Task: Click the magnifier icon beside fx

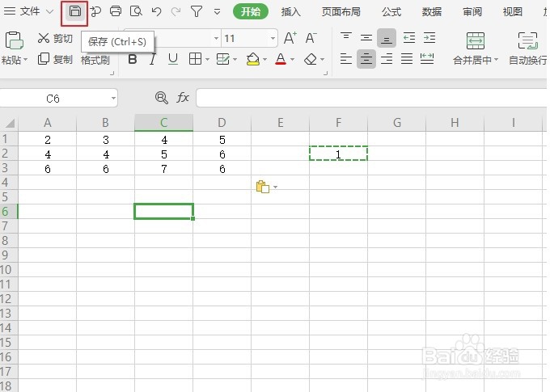Action: [161, 98]
